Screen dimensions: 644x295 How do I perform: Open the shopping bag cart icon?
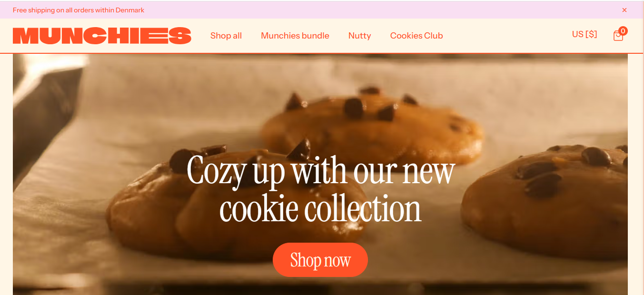618,36
